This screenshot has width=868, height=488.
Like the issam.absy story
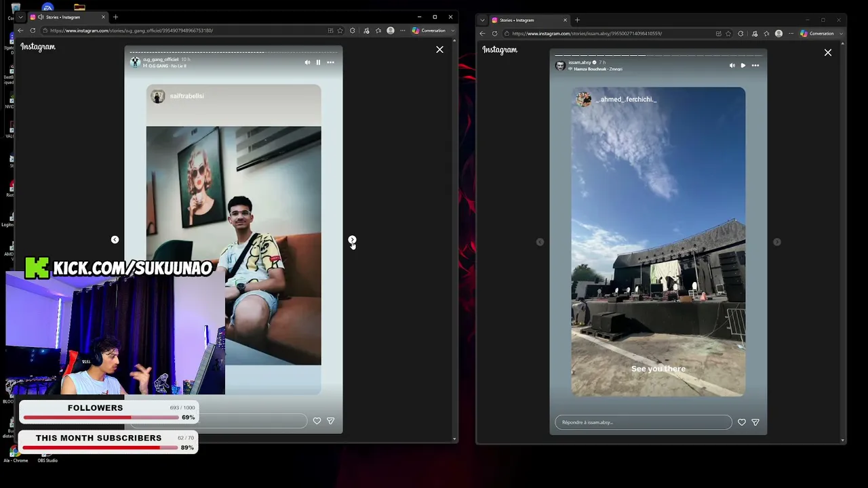pos(742,422)
